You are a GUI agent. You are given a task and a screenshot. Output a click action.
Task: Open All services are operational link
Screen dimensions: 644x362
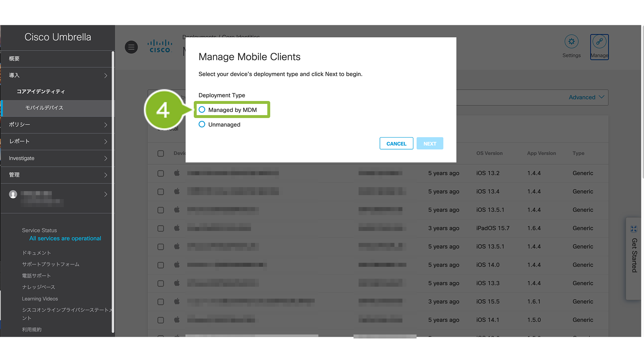65,239
